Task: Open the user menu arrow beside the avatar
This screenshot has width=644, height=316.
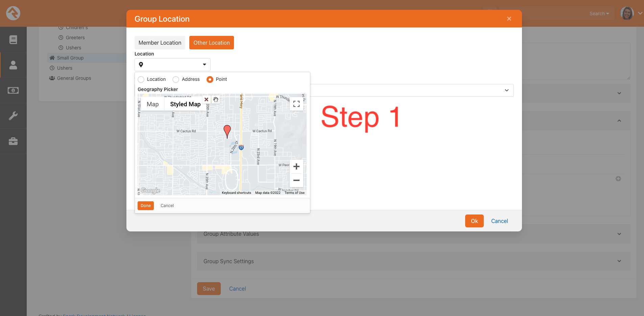Action: [640, 13]
